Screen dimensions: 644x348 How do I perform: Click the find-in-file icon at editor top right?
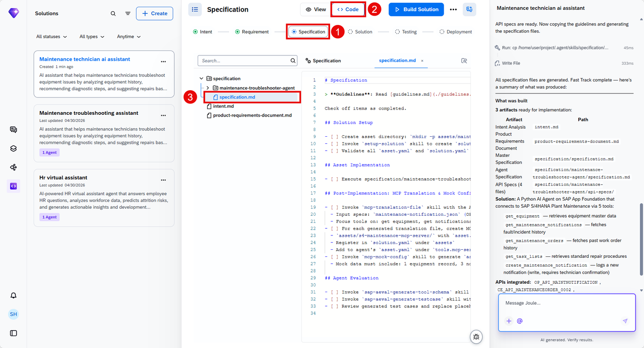click(464, 61)
